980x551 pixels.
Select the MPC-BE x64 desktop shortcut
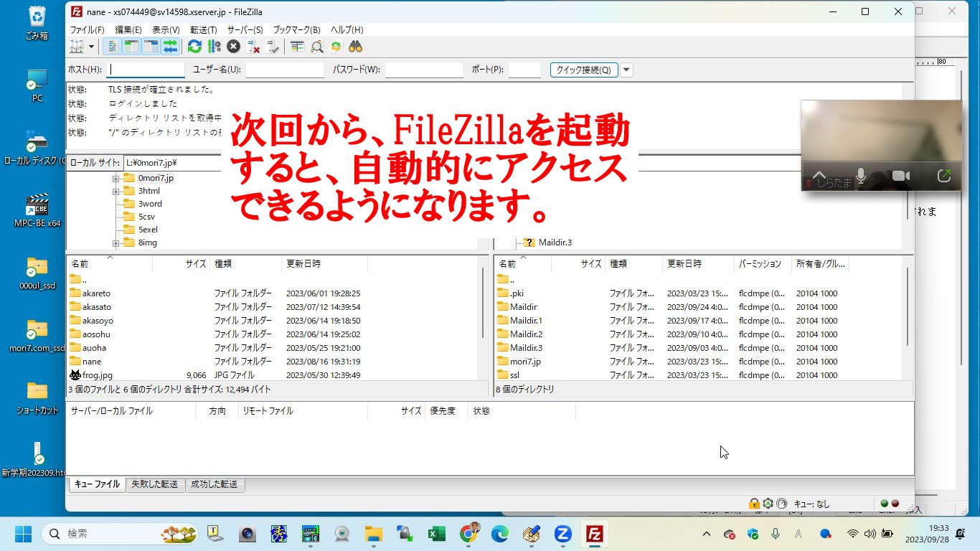pyautogui.click(x=37, y=210)
